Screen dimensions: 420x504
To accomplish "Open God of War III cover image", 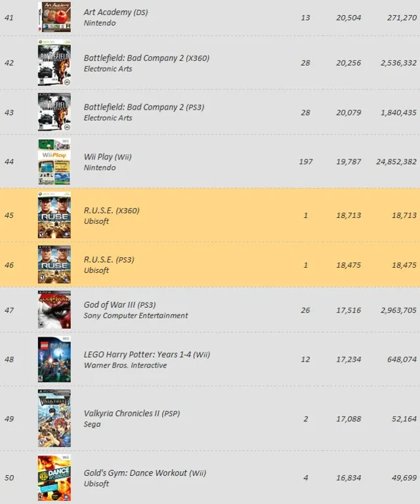I will point(54,310).
